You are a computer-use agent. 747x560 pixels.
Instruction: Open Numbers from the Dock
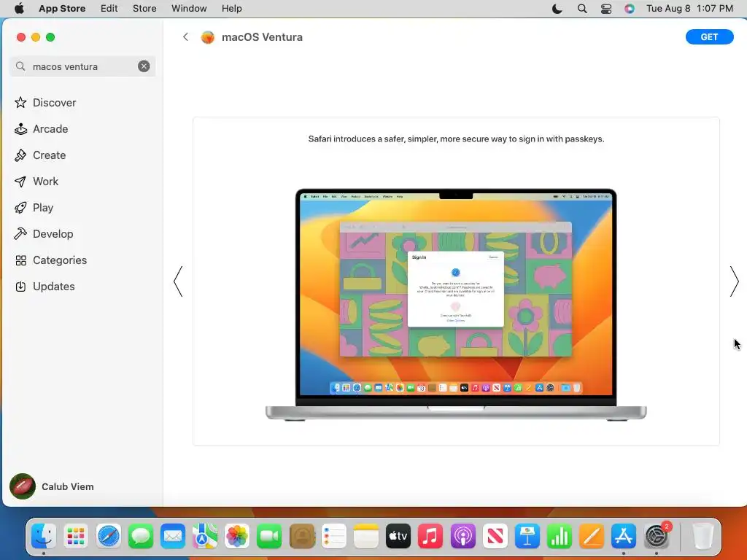pos(560,536)
